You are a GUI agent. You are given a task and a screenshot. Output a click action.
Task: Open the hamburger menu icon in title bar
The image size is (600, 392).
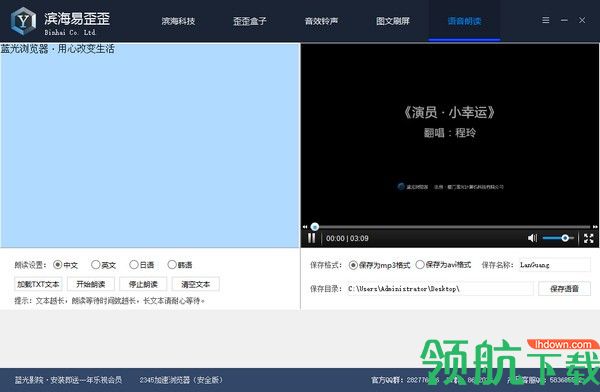[x=546, y=20]
